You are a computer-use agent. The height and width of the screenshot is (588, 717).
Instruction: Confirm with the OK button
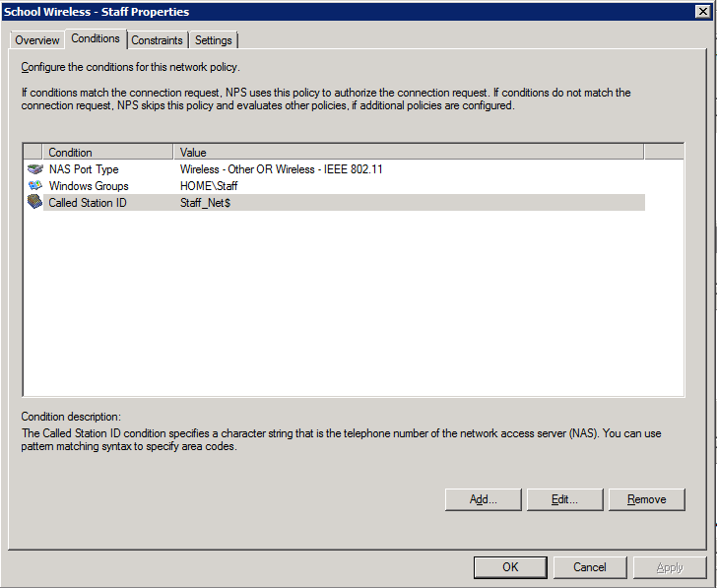510,567
